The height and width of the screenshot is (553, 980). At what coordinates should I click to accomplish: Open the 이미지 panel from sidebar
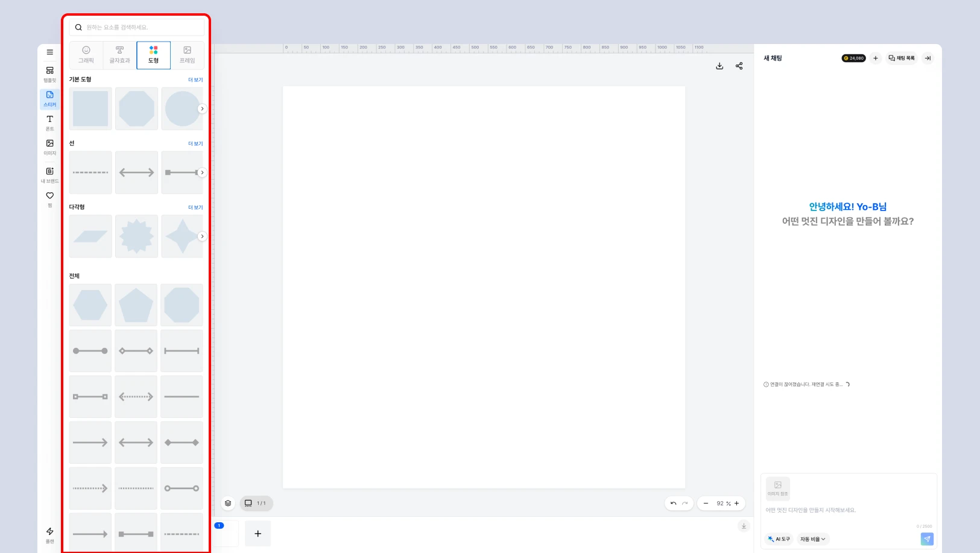[49, 147]
